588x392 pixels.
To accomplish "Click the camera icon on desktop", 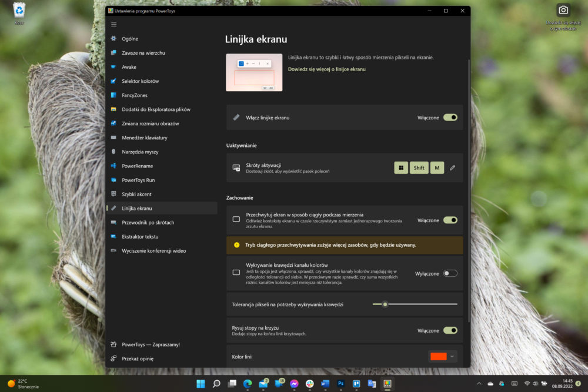I will (563, 10).
